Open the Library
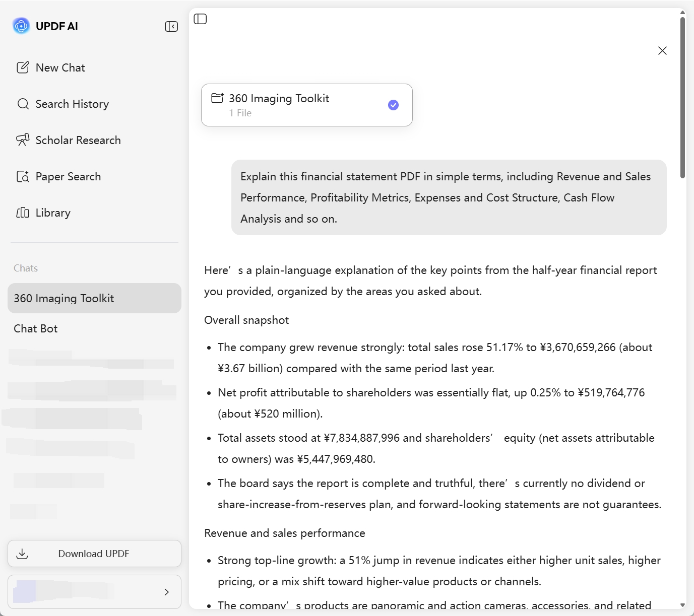Screen dimensions: 694x616 pyautogui.click(x=53, y=213)
